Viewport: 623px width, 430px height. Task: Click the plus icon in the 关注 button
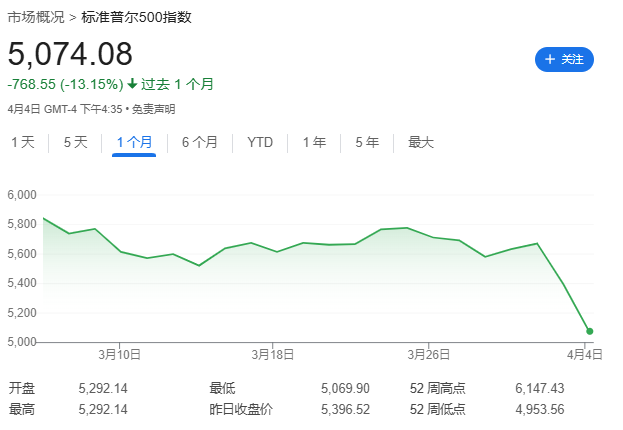pos(550,60)
